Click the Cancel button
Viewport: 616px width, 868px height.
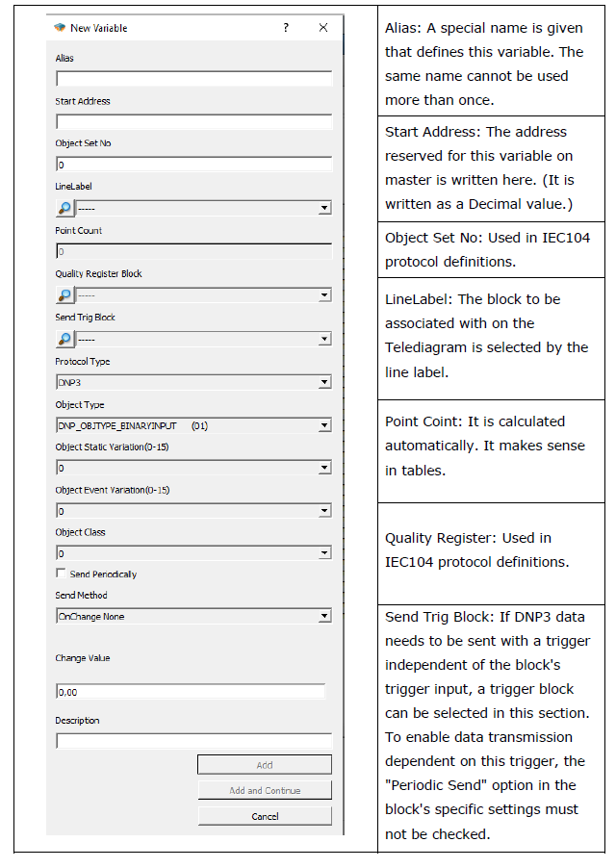point(265,816)
